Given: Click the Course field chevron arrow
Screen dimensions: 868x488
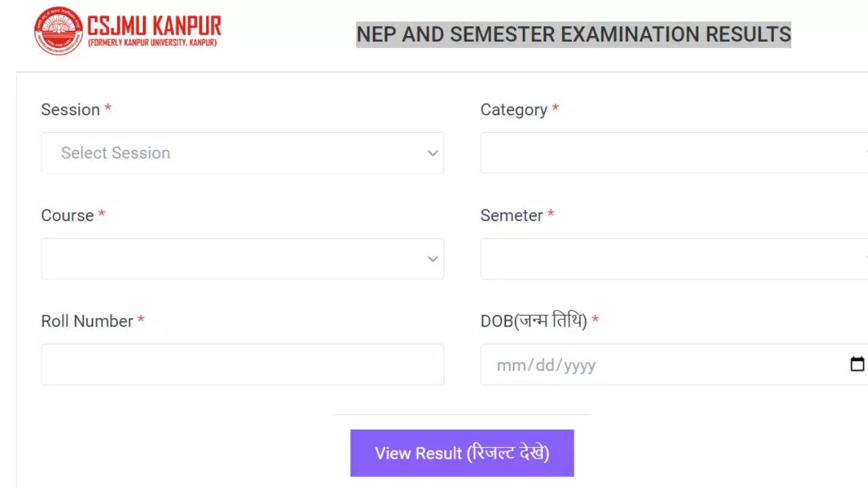Looking at the screenshot, I should click(x=433, y=259).
